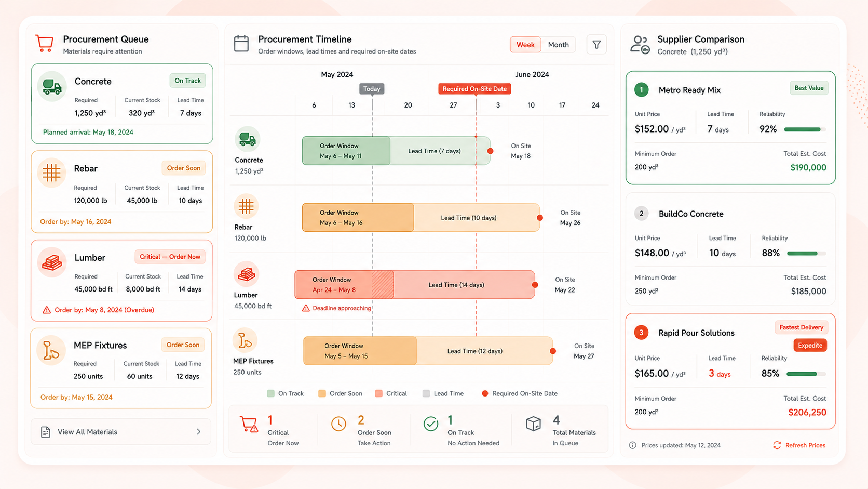Click the Concrete truck icon in timeline row
This screenshot has height=489, width=868.
(247, 139)
